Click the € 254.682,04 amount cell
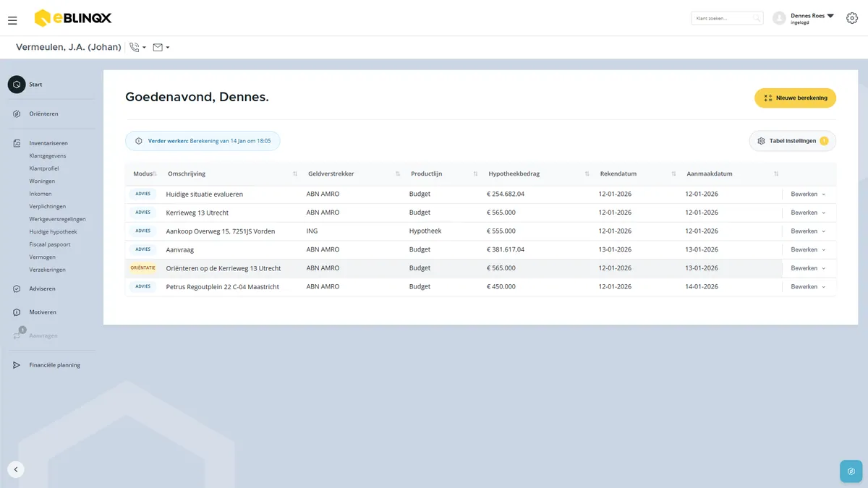Viewport: 868px width, 488px height. tap(506, 194)
